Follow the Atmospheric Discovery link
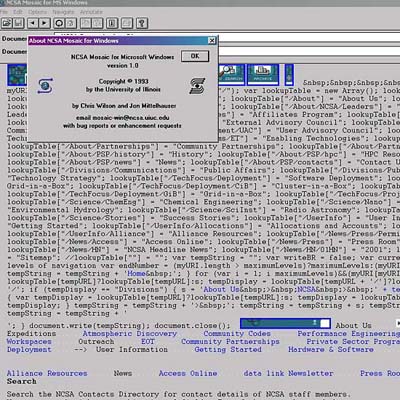This screenshot has width=400, height=400. [x=130, y=334]
